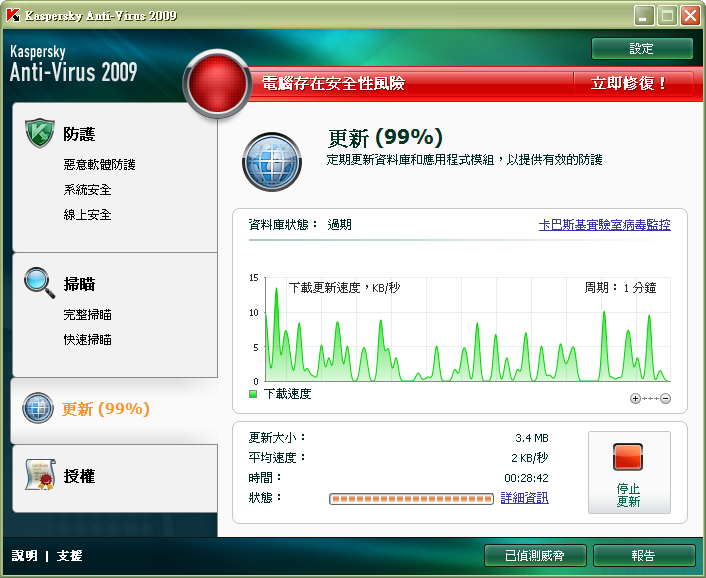Viewport: 706px width, 578px height.
Task: Click the 更新 (99%) main heading
Action: pos(385,138)
